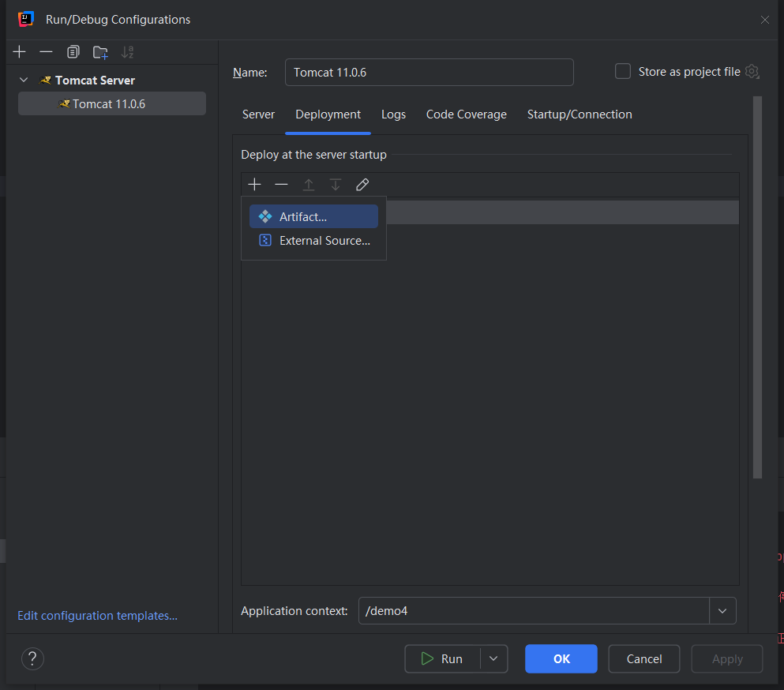Screen dimensions: 784x690
Task: Open project file storage settings gear
Action: point(752,72)
